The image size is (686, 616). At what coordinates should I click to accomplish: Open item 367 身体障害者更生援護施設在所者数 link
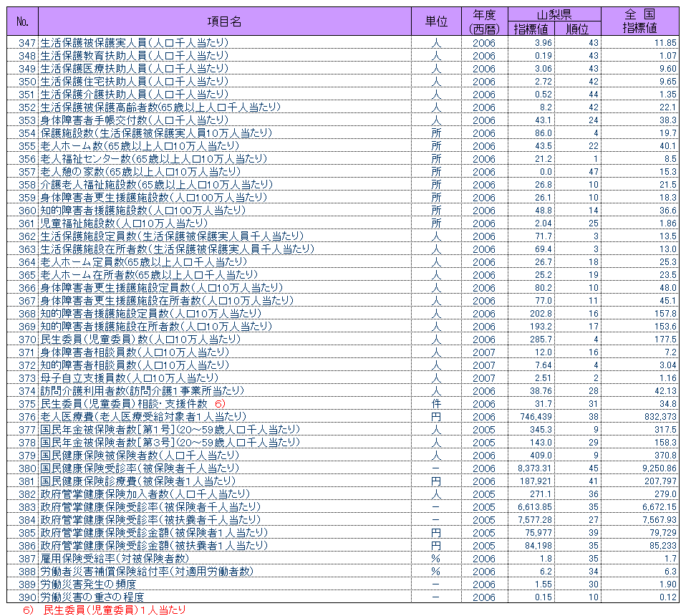(167, 301)
